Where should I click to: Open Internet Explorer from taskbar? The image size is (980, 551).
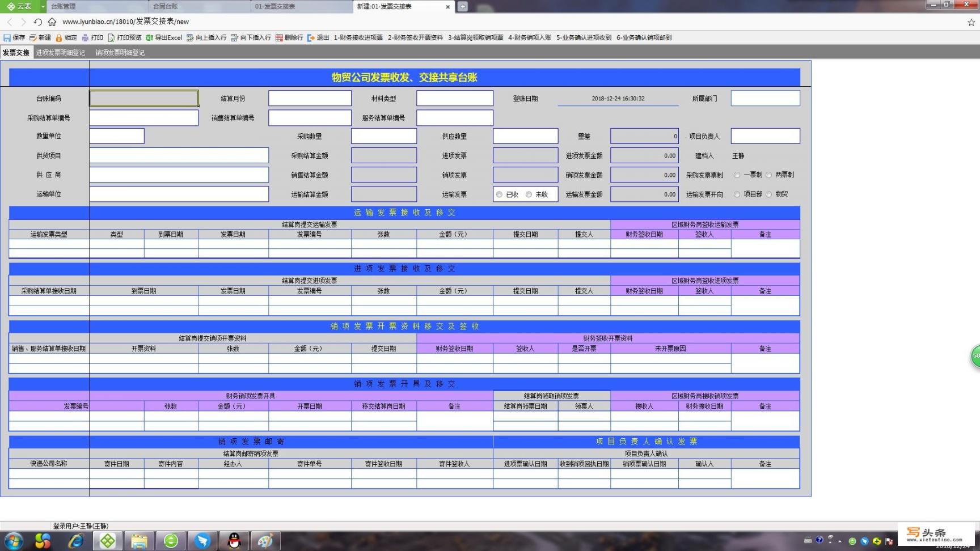[75, 541]
